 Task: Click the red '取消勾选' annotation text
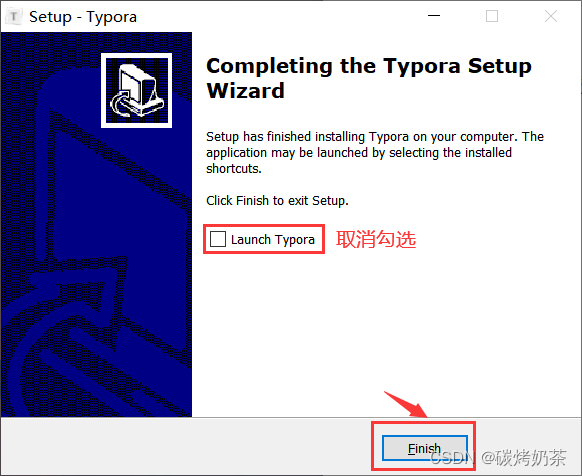(376, 239)
